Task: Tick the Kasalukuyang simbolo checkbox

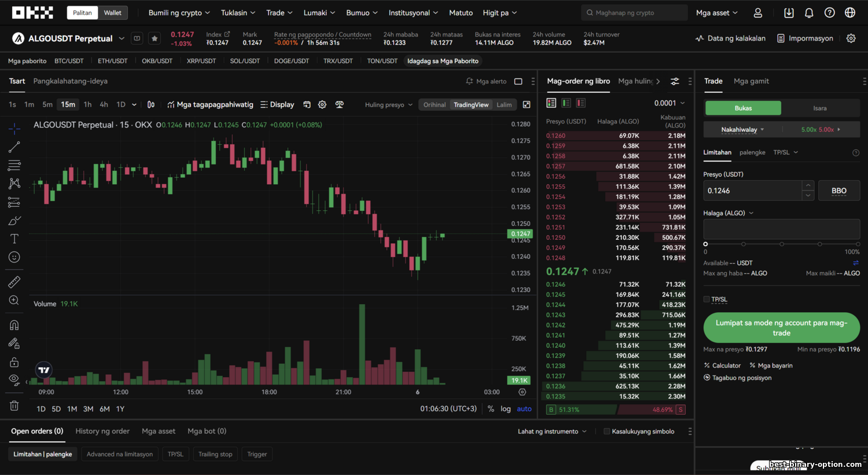Action: tap(606, 432)
